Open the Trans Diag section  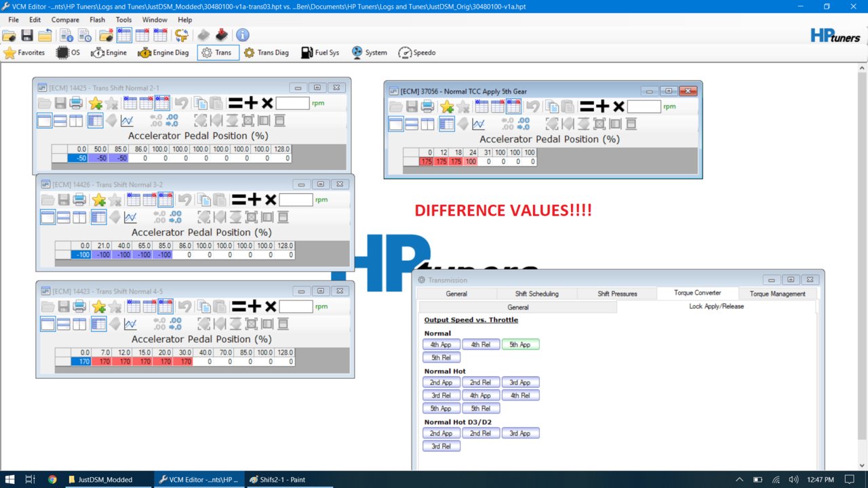(267, 52)
